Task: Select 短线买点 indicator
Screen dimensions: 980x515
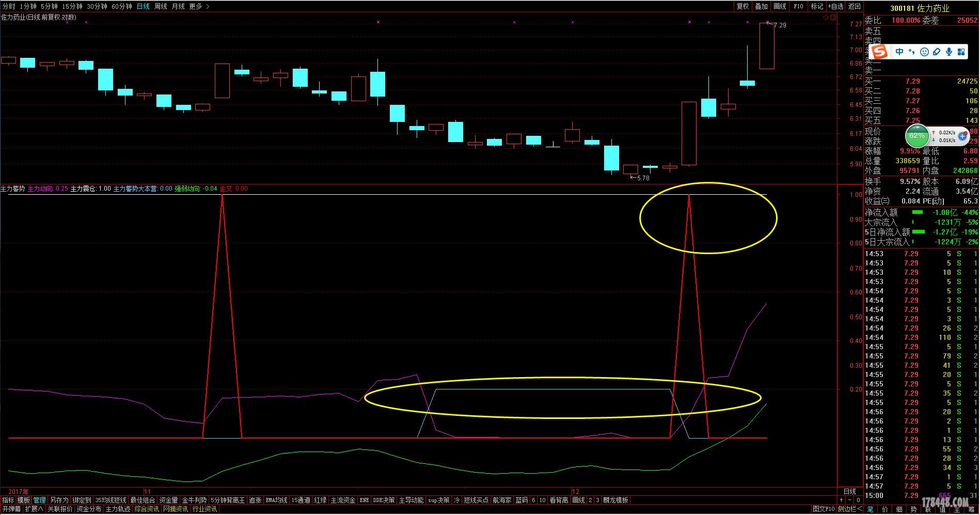Action: [x=476, y=500]
